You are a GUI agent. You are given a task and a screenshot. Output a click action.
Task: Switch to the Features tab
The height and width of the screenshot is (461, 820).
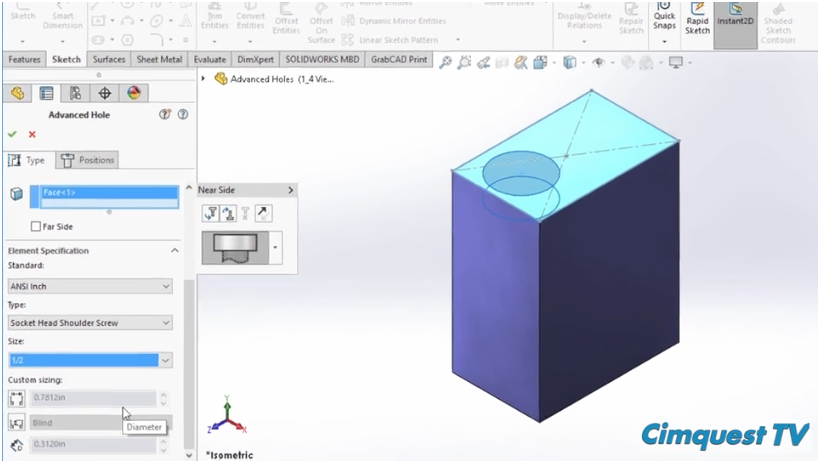pos(24,60)
